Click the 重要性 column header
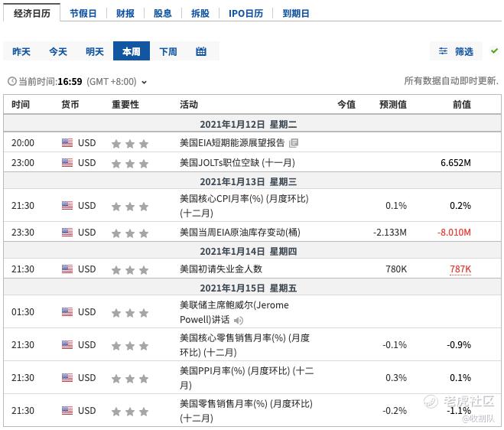 coord(125,105)
